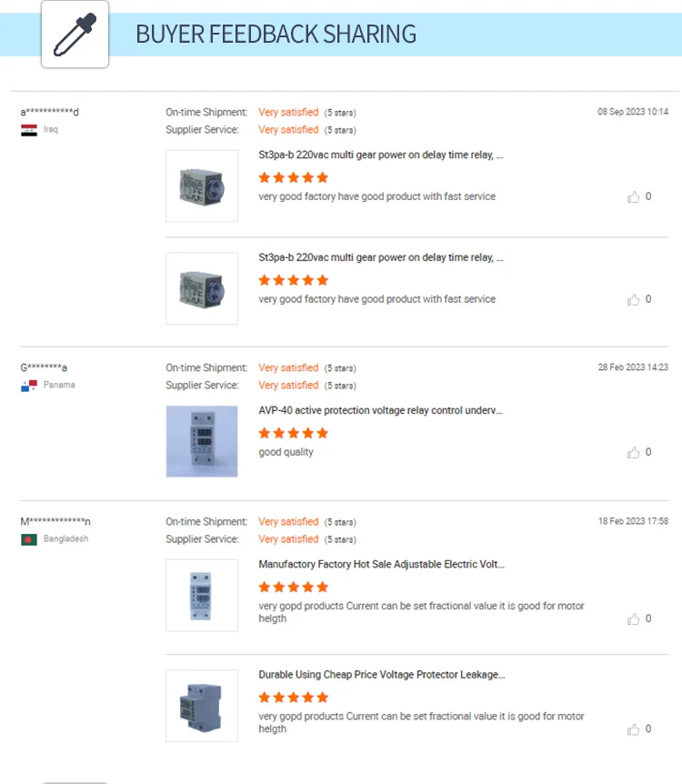Click the Iraq flag icon
The height and width of the screenshot is (784, 682).
point(29,130)
